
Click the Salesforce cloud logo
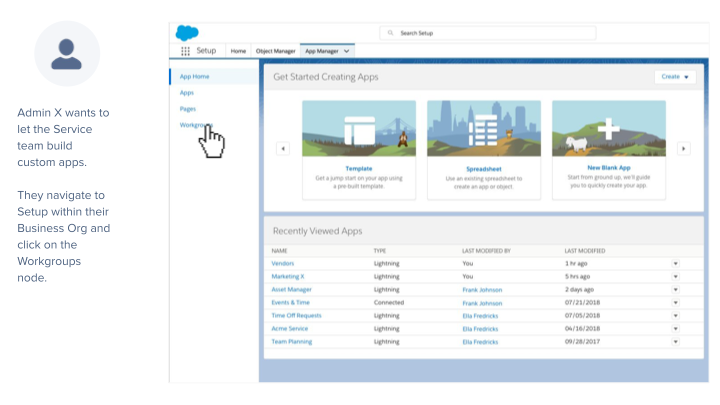pyautogui.click(x=187, y=32)
